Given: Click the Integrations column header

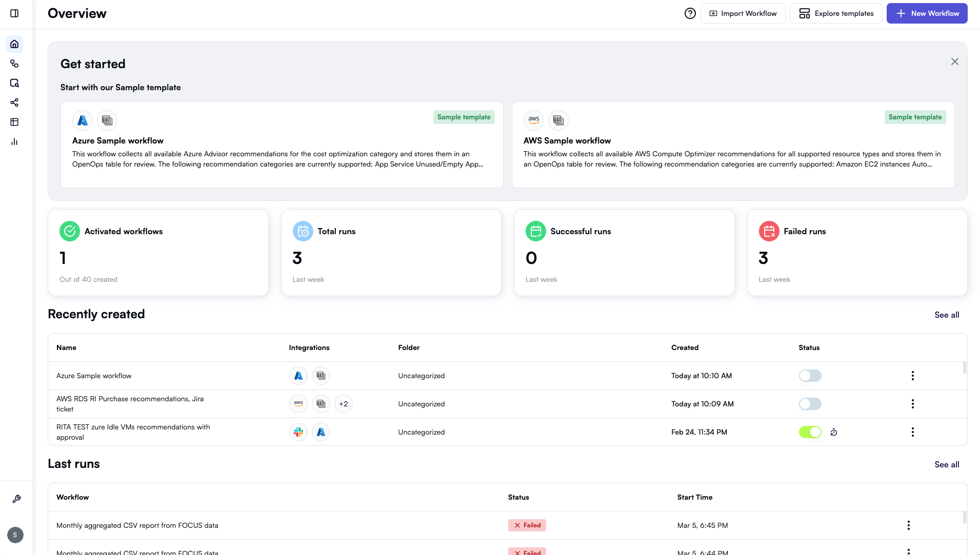Looking at the screenshot, I should point(309,347).
